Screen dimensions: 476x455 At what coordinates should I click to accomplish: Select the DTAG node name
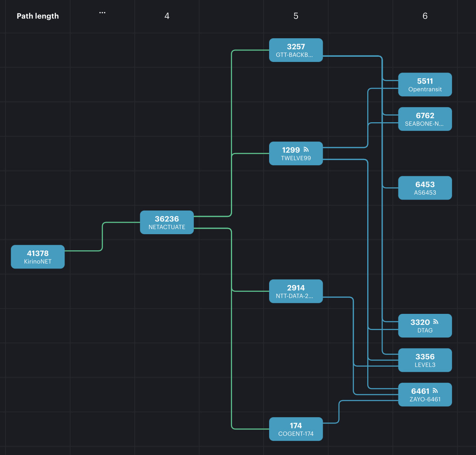[x=425, y=330]
